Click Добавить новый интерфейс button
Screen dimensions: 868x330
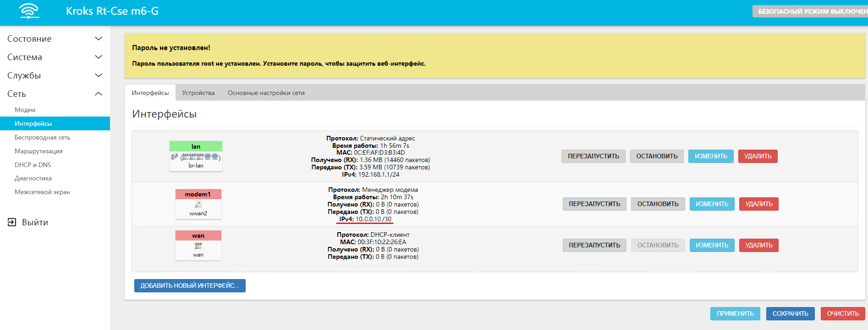190,286
